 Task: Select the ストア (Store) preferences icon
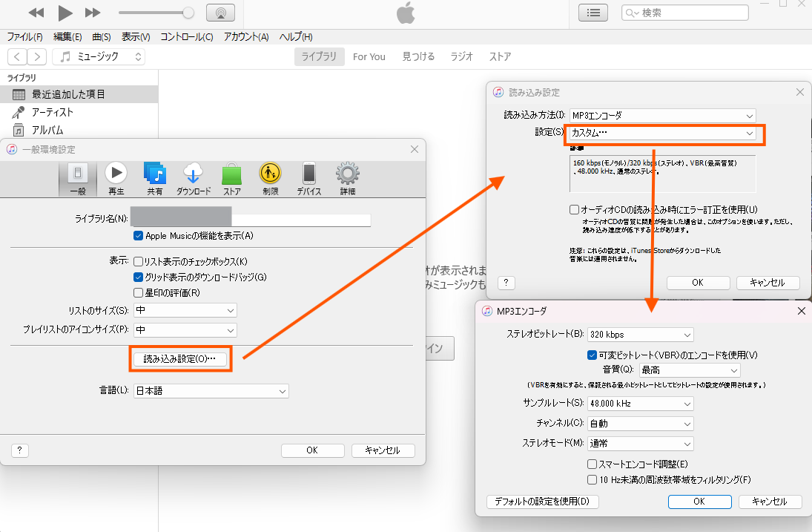pos(231,179)
